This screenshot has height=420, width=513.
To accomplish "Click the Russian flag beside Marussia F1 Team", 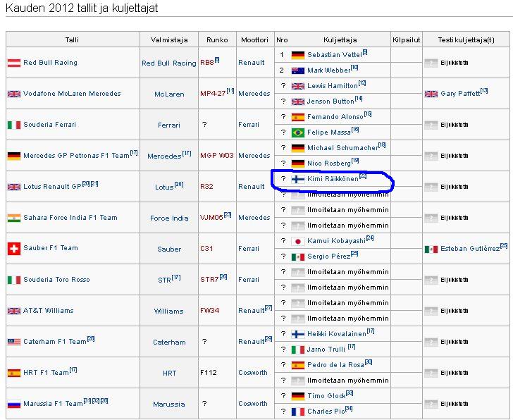I will tap(14, 404).
